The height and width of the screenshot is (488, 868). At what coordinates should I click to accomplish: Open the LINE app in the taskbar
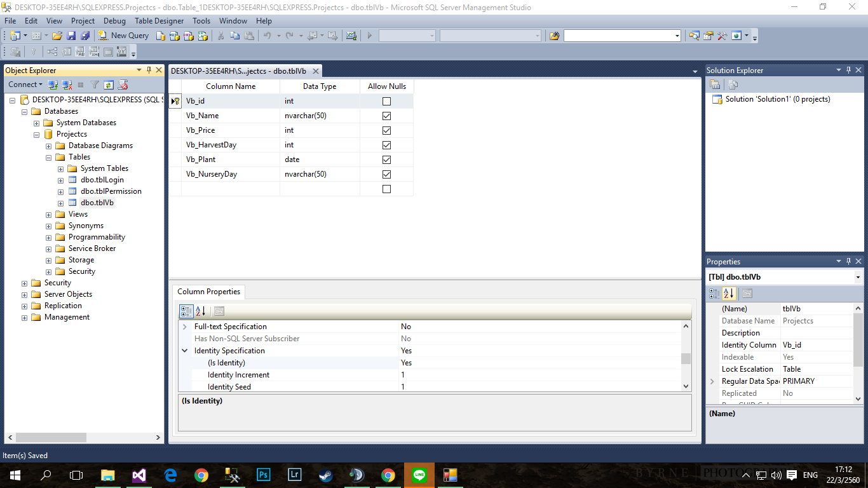419,475
